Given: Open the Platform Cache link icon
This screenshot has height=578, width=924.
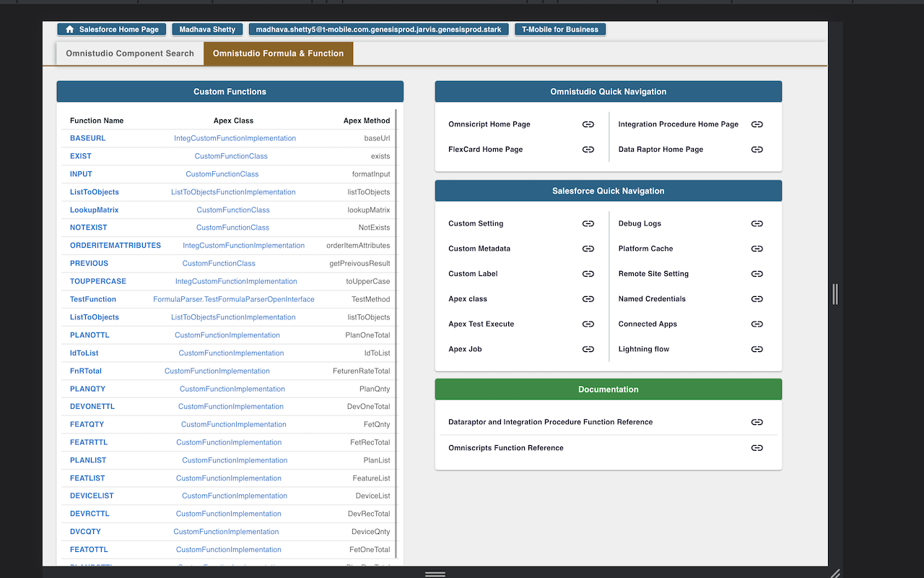Looking at the screenshot, I should click(x=757, y=249).
